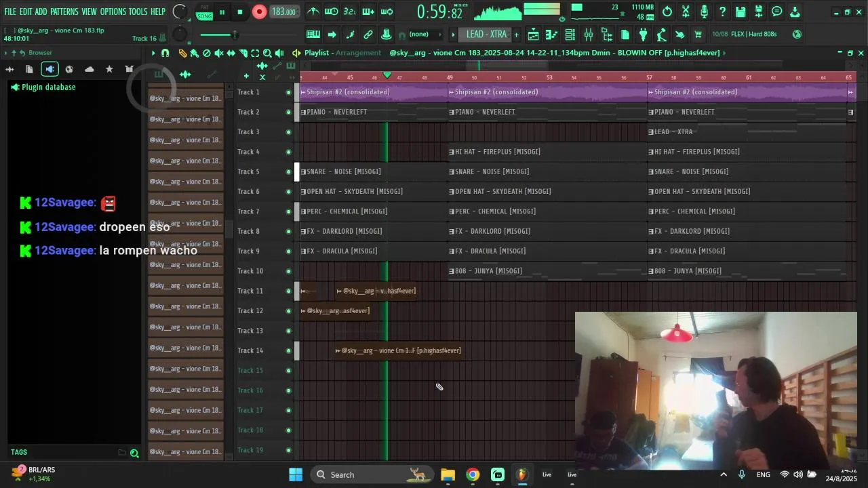Select the slice tool in Playlist
The image size is (868, 488).
click(x=243, y=53)
